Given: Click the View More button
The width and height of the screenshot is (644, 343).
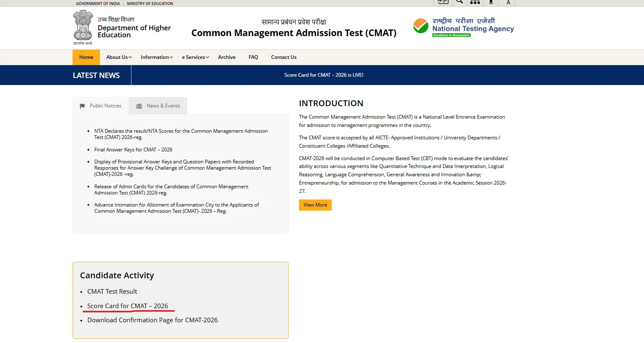Looking at the screenshot, I should [315, 205].
